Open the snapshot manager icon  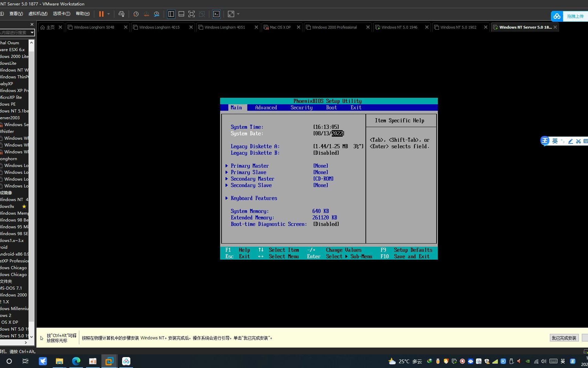click(157, 14)
